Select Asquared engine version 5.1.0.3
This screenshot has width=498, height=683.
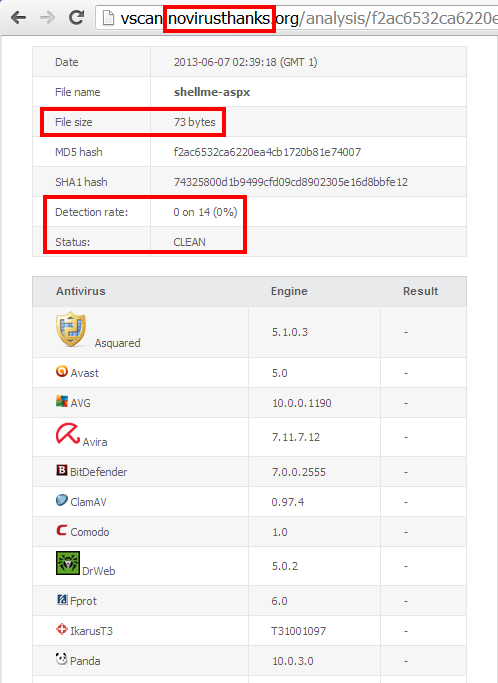(290, 332)
